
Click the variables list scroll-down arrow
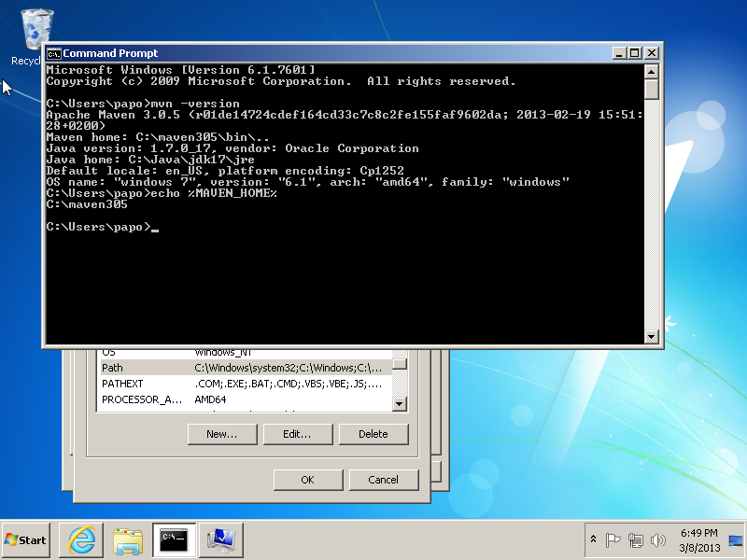[400, 404]
